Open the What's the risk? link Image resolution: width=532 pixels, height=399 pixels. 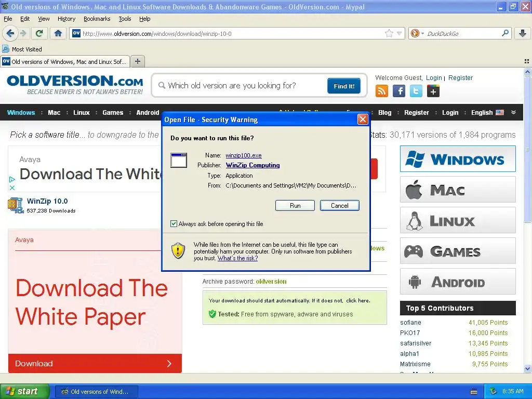(237, 258)
